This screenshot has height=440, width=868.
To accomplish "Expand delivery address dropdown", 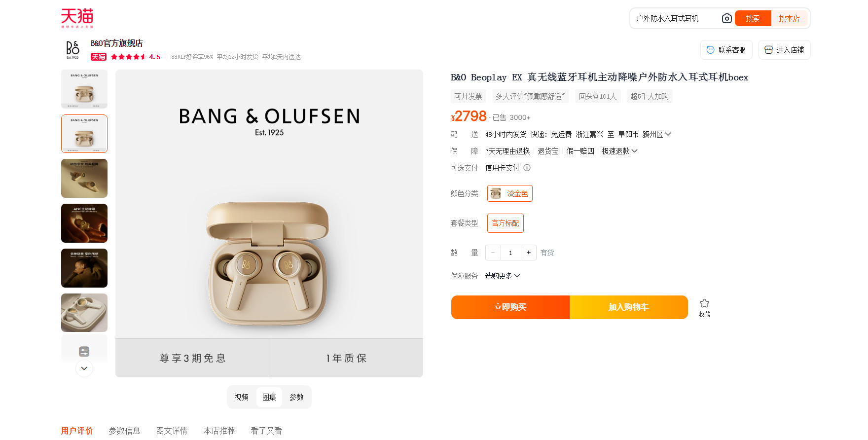I will point(668,134).
